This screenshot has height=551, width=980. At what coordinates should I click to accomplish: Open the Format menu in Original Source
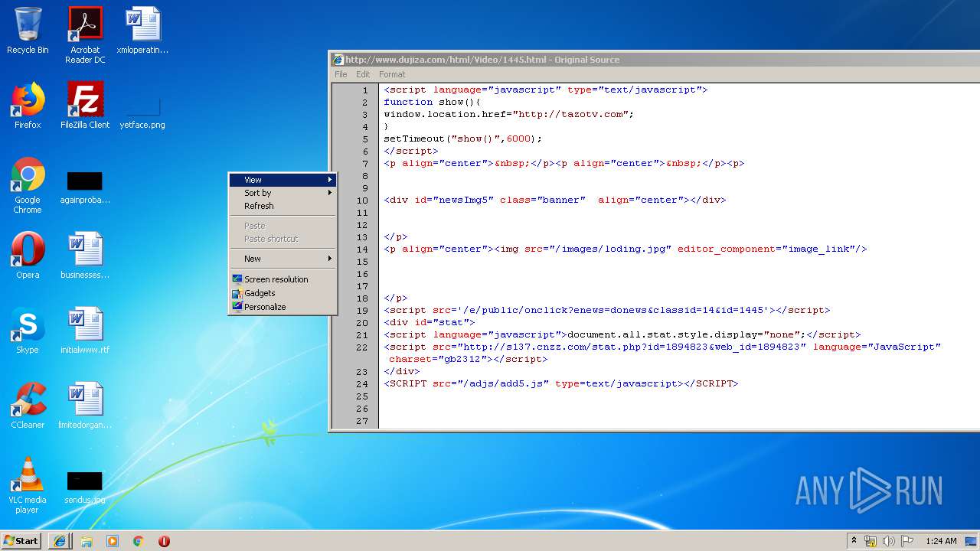pos(392,74)
